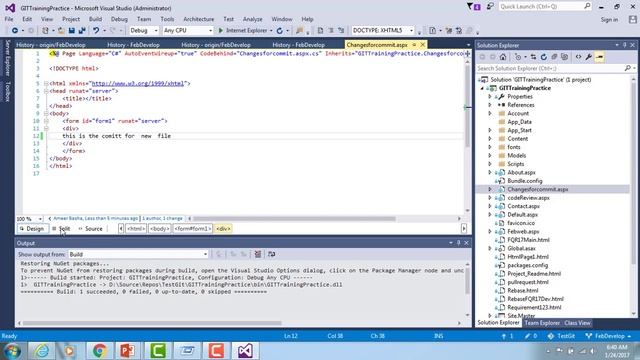Open the http://www.w3.org/1999/xhtml link

(138, 83)
